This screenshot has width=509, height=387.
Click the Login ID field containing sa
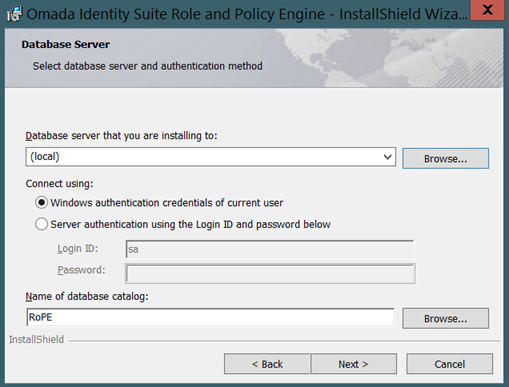(270, 249)
